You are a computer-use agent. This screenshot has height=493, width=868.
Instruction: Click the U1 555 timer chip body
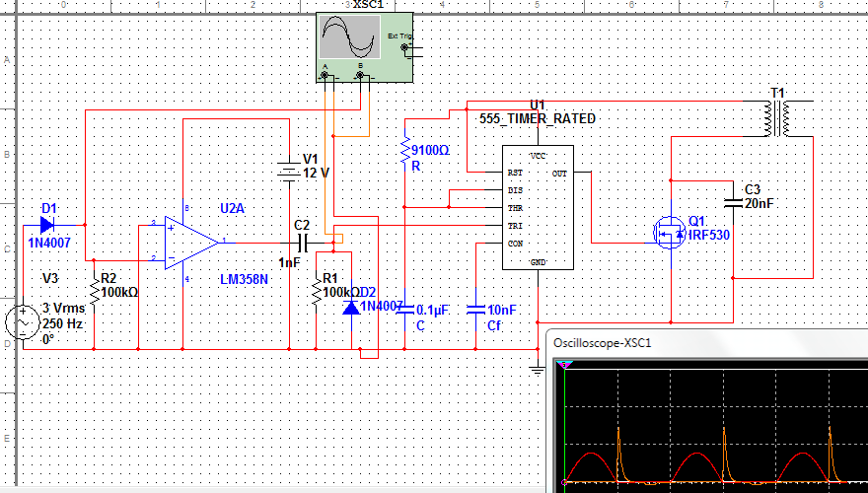pyautogui.click(x=537, y=208)
